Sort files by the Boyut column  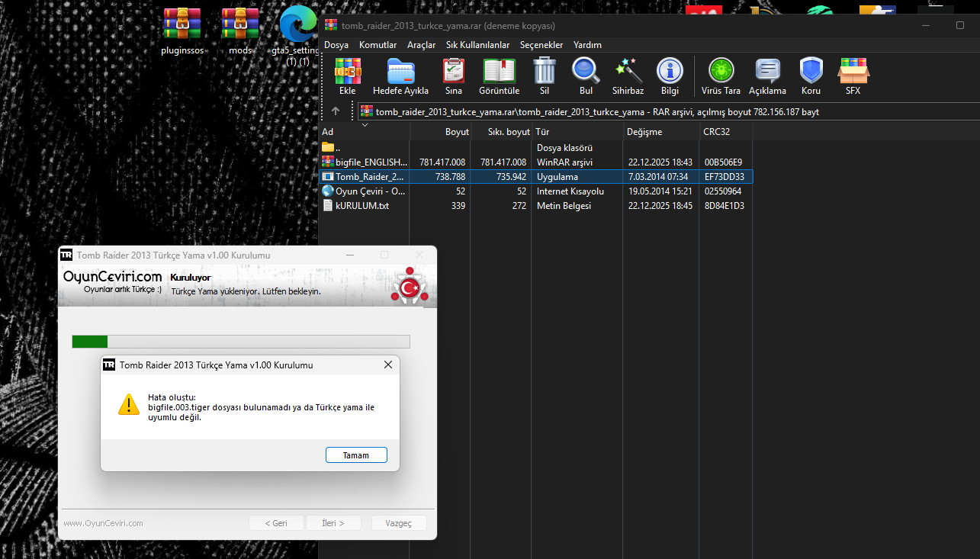point(441,132)
